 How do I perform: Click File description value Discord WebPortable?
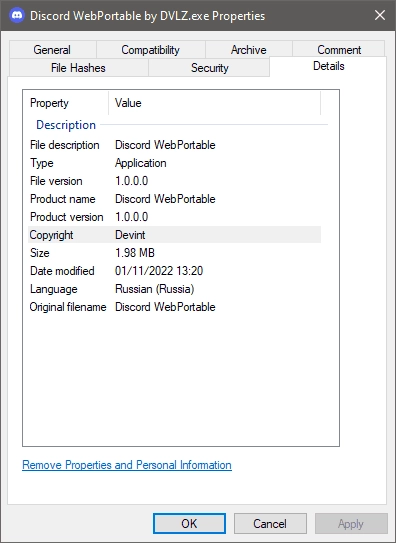pos(165,145)
